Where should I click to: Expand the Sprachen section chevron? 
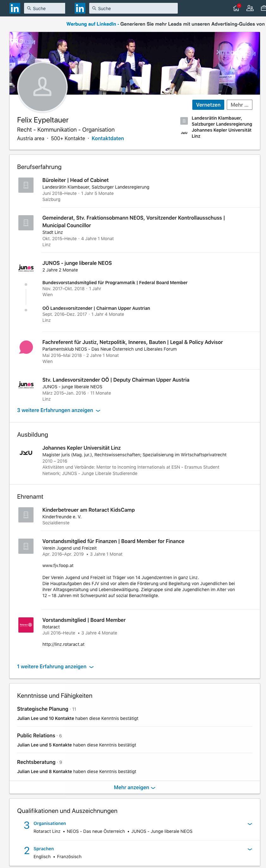[250, 849]
